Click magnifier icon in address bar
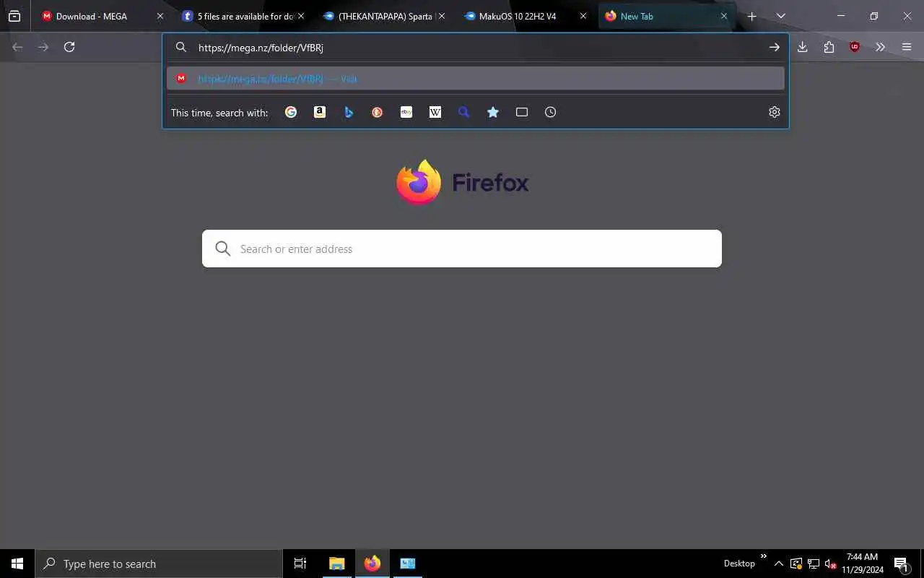 pos(181,47)
